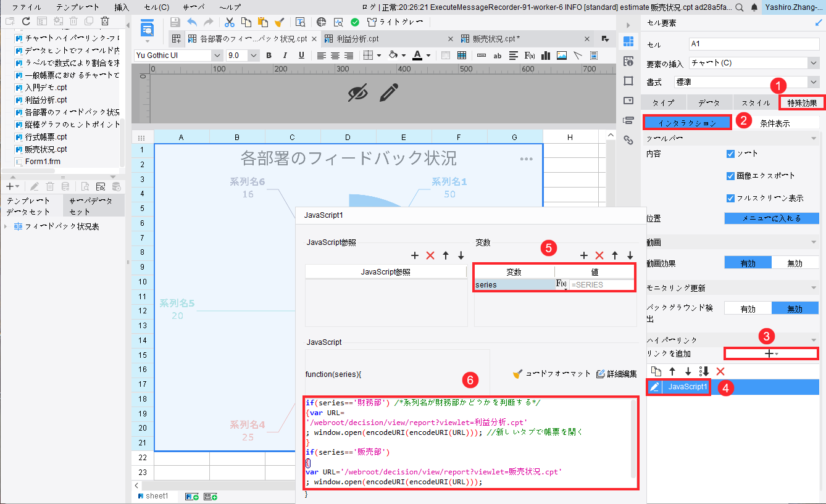Uncheck the ソート checkbox
This screenshot has height=504, width=826.
tap(730, 154)
